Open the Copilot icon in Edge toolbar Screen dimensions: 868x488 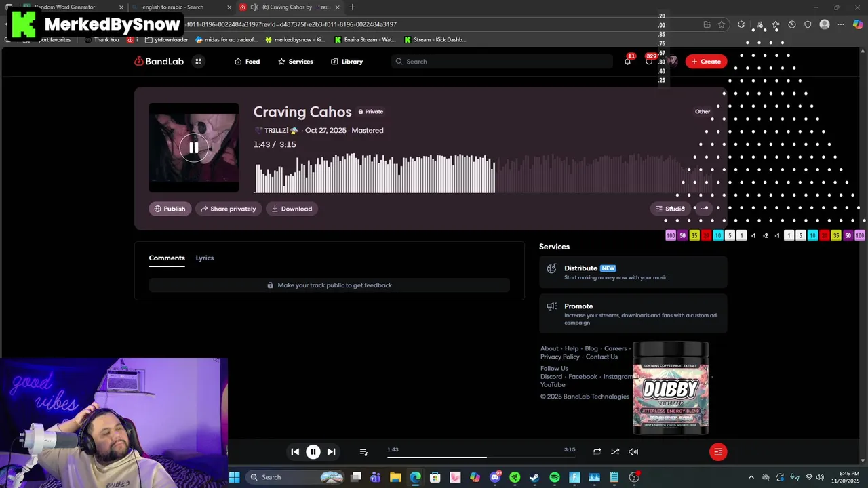pyautogui.click(x=858, y=24)
